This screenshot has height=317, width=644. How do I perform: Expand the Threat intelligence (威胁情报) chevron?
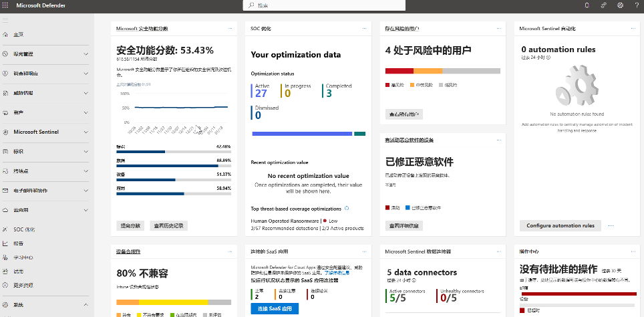coord(86,93)
